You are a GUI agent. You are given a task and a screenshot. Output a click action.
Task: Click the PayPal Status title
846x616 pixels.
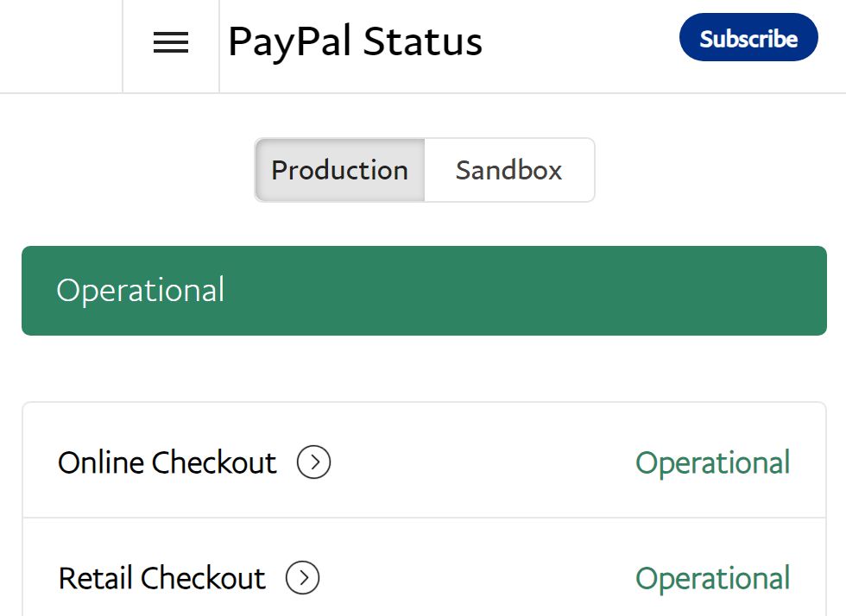(x=355, y=41)
